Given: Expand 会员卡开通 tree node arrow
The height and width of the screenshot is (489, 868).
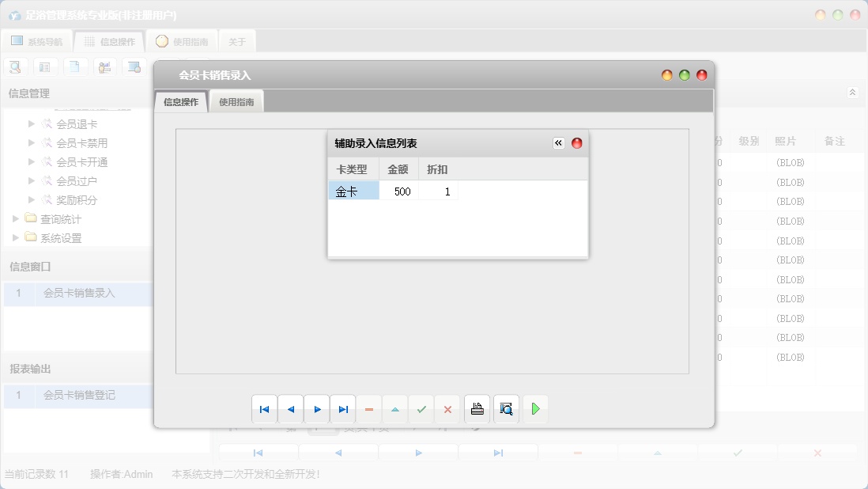Looking at the screenshot, I should (32, 161).
